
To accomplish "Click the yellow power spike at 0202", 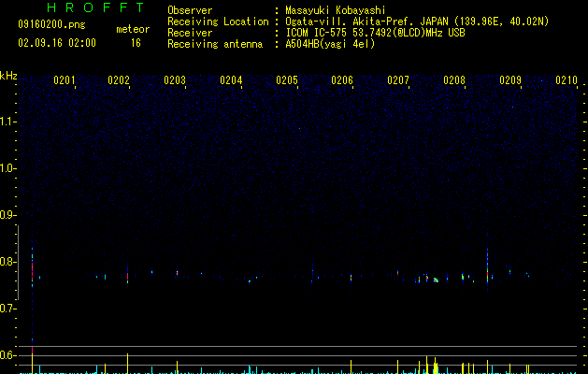I will click(x=127, y=363).
